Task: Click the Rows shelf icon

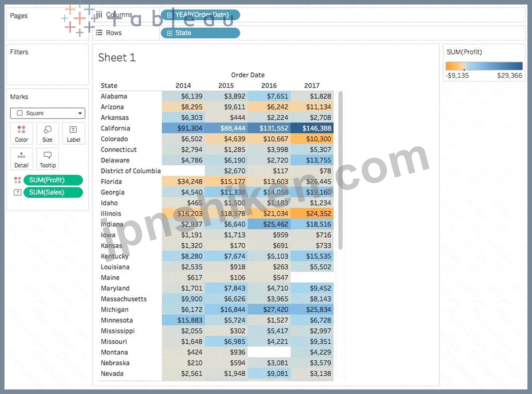Action: 99,32
